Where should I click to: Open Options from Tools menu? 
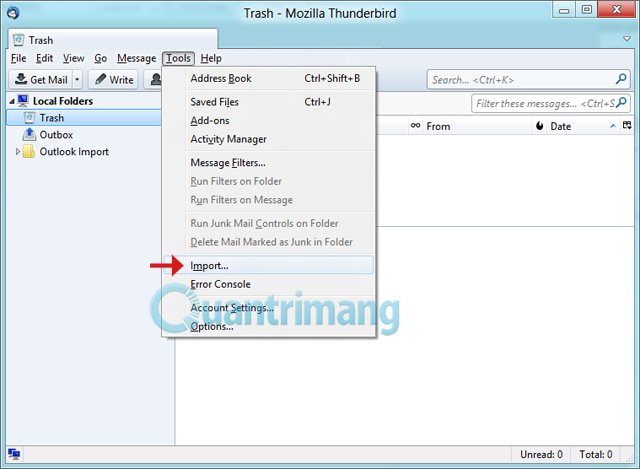click(269, 327)
